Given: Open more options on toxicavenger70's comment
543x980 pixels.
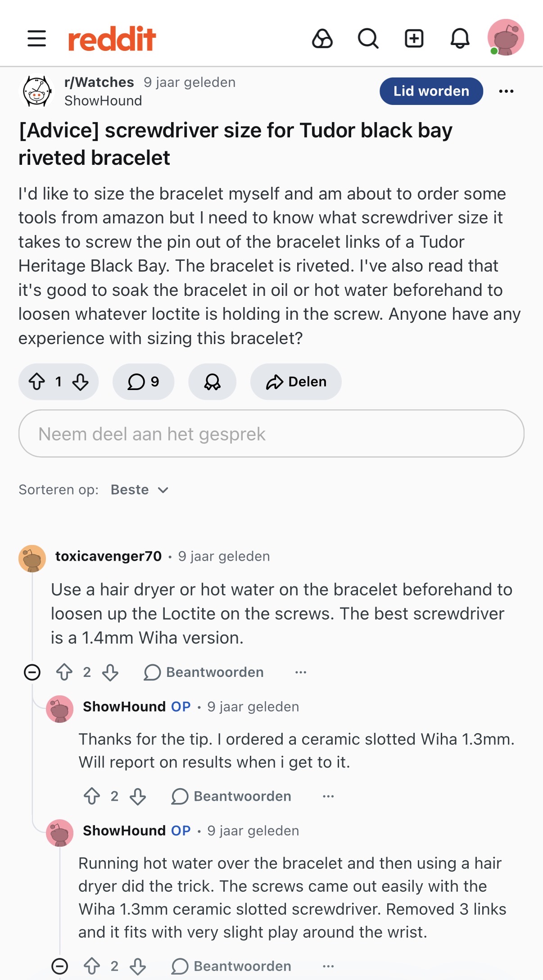Looking at the screenshot, I should point(301,672).
